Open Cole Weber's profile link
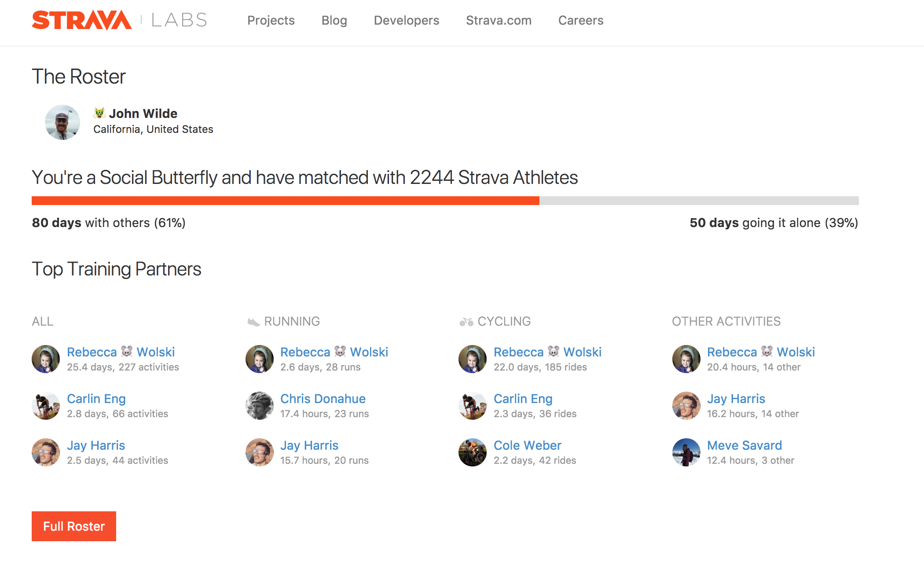The width and height of the screenshot is (924, 565). point(528,445)
